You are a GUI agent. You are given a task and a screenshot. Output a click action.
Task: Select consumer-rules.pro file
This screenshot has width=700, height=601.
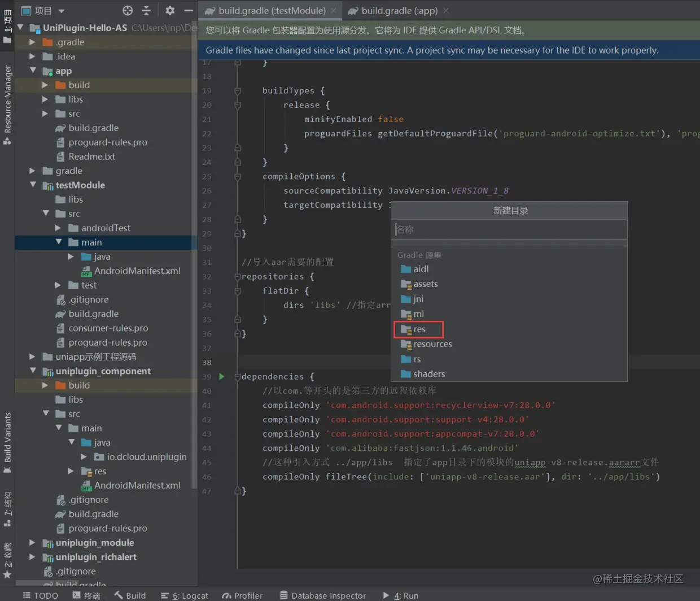102,328
